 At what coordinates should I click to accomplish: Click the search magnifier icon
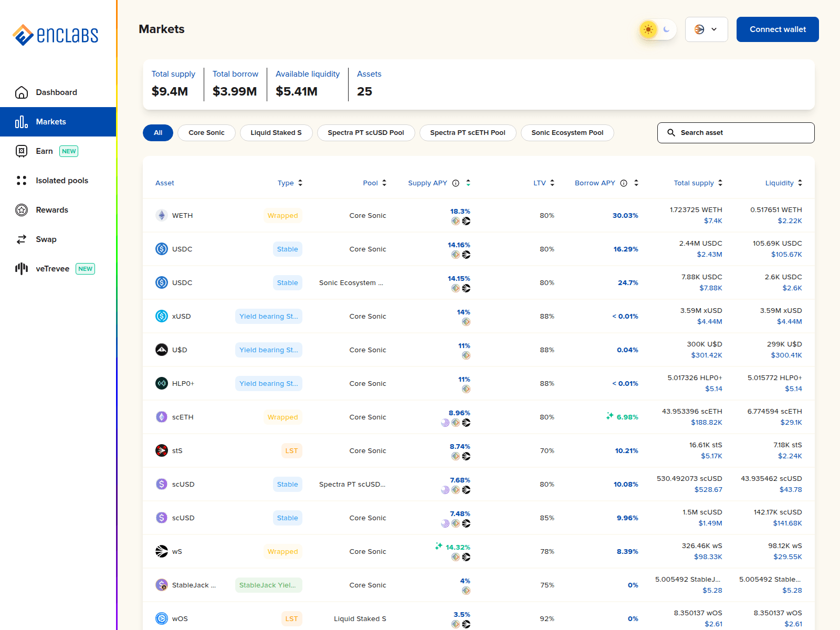pyautogui.click(x=671, y=133)
